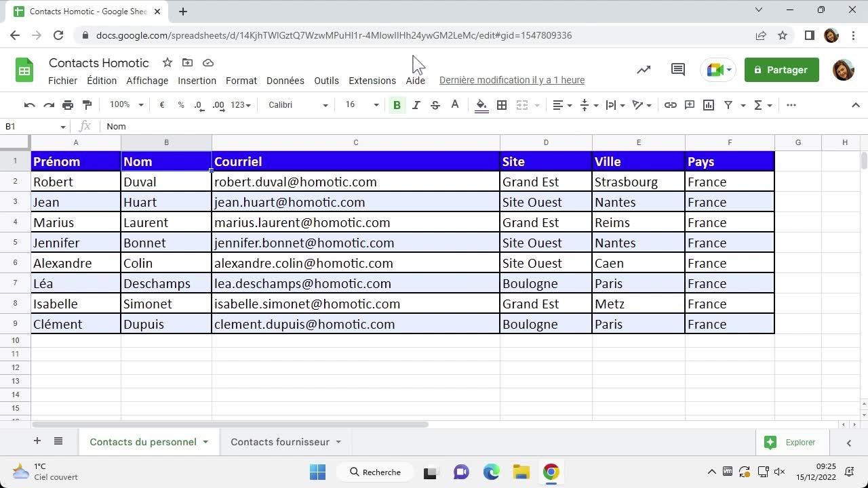The height and width of the screenshot is (488, 868).
Task: Click the undo arrow in toolbar
Action: [29, 105]
